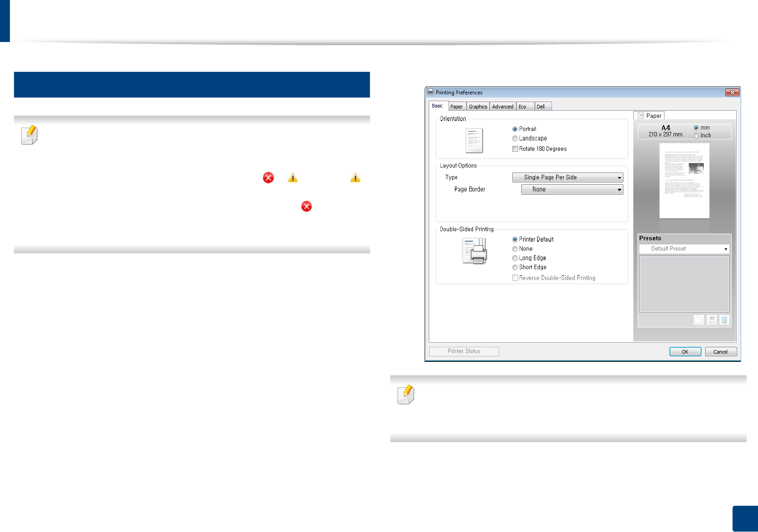Select the Landscape orientation radio button
Screen dimensions: 758x532
click(x=515, y=138)
